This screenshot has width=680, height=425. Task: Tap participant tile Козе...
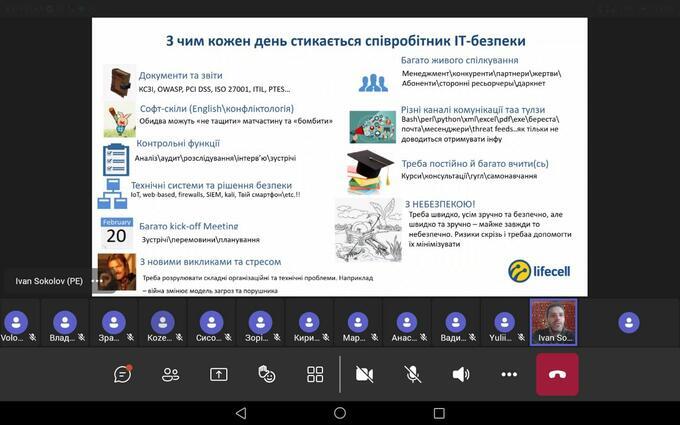162,322
